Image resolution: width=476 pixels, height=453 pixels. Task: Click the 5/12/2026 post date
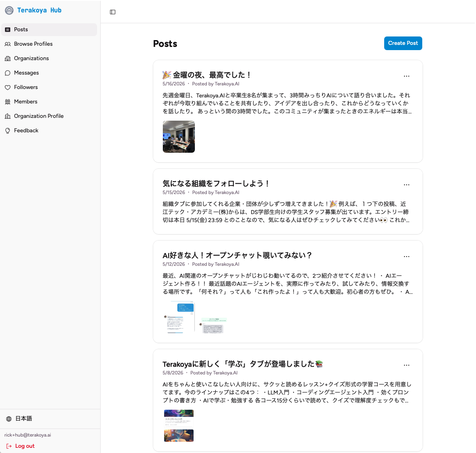174,264
